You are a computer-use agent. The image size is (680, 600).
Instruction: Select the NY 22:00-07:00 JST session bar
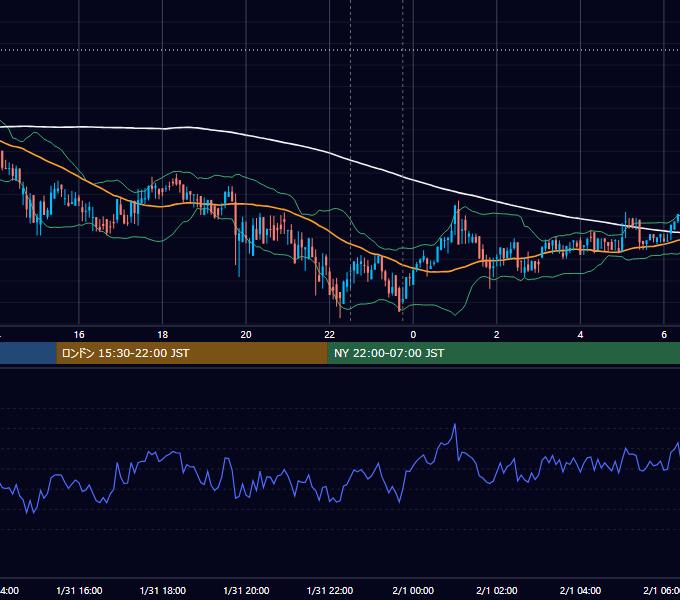pyautogui.click(x=503, y=353)
